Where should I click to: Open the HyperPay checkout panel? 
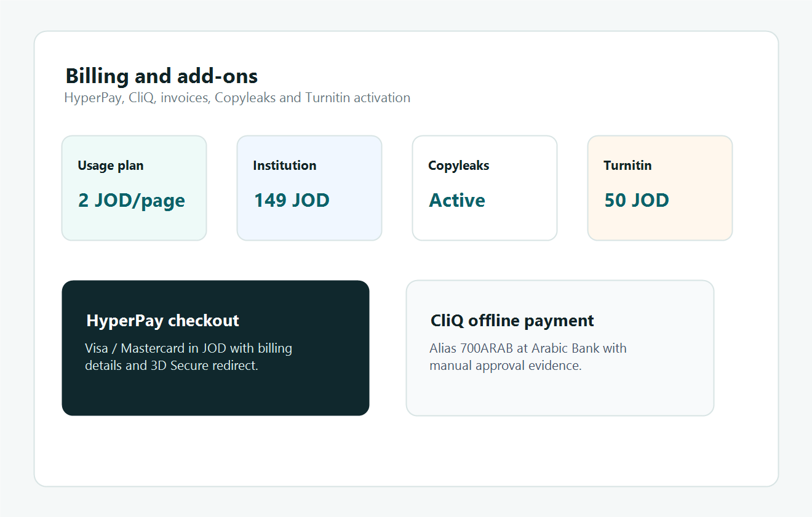click(x=215, y=348)
